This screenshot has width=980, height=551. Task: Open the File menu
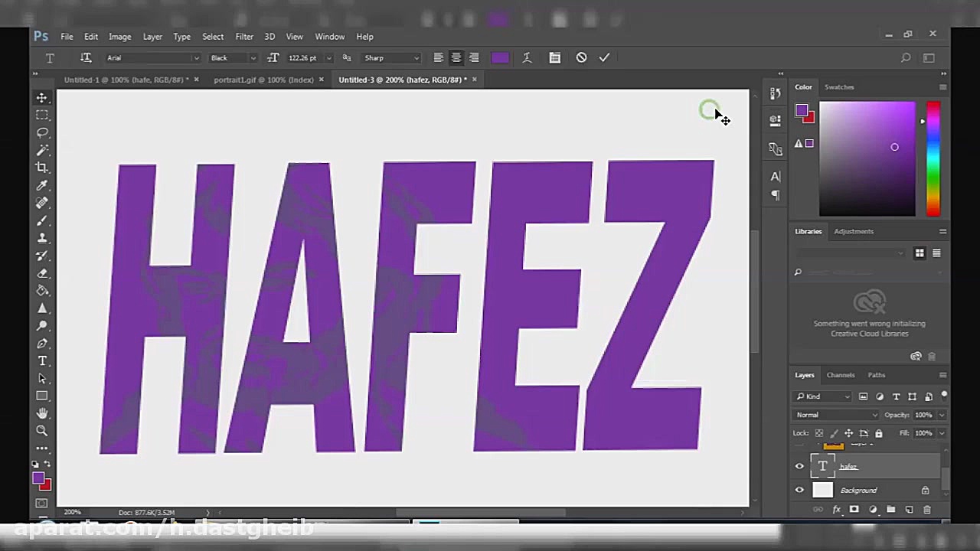(x=67, y=37)
